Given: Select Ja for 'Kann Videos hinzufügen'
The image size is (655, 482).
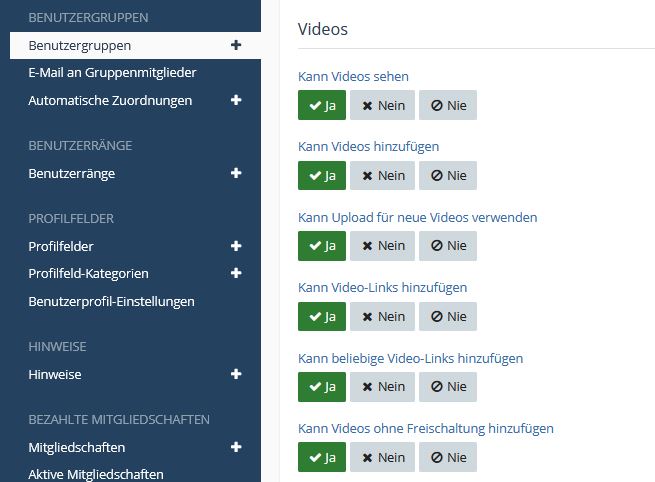Looking at the screenshot, I should pos(321,175).
